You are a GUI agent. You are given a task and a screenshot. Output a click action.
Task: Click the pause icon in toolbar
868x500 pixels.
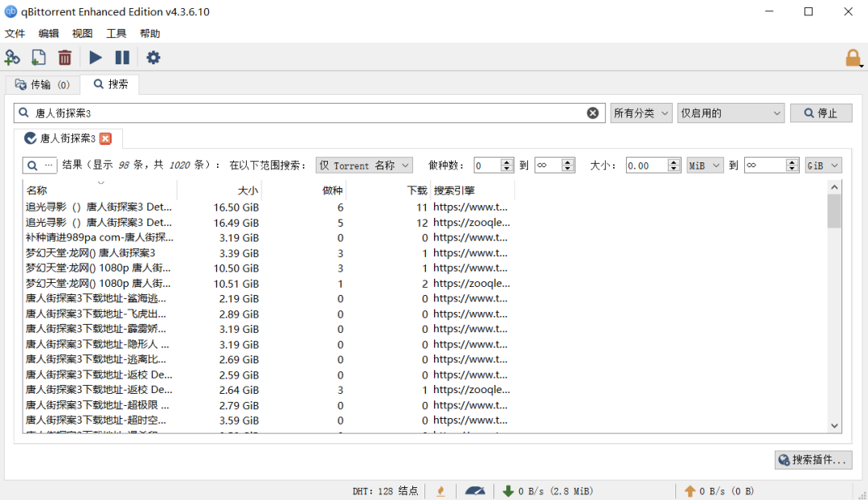click(x=122, y=58)
